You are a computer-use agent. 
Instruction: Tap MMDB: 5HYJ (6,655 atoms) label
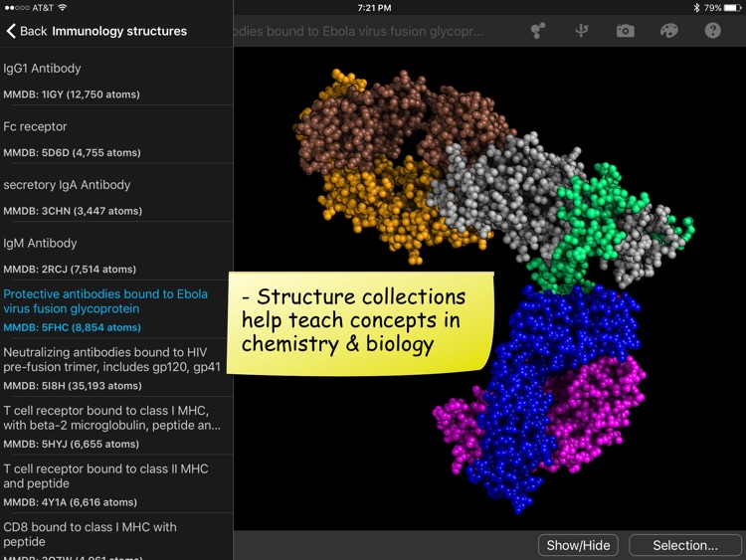pyautogui.click(x=71, y=444)
